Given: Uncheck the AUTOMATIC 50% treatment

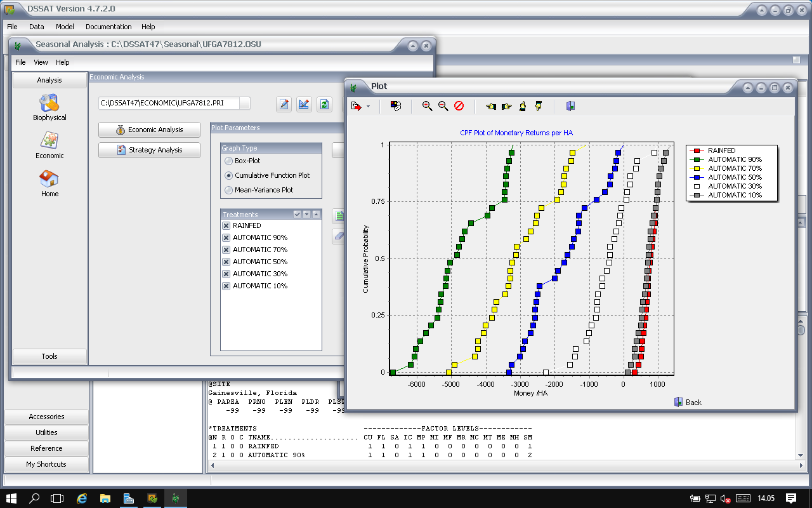Looking at the screenshot, I should point(226,262).
